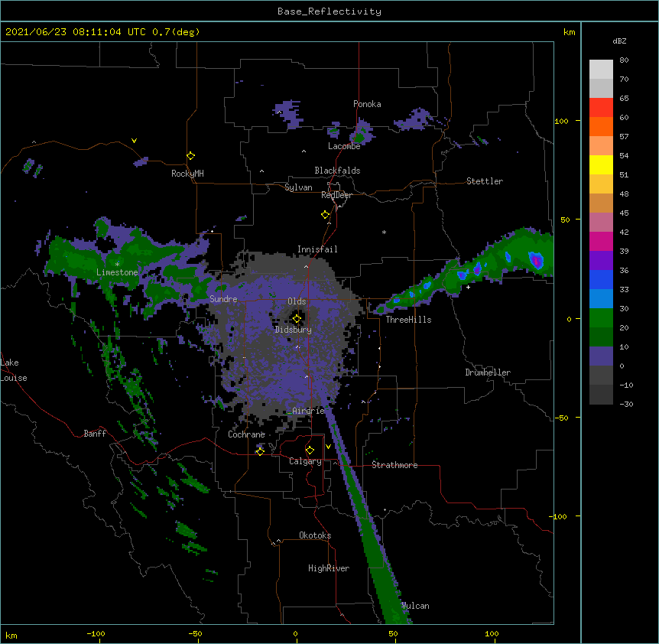Click the -100 tick label on the bottom axis

(96, 633)
